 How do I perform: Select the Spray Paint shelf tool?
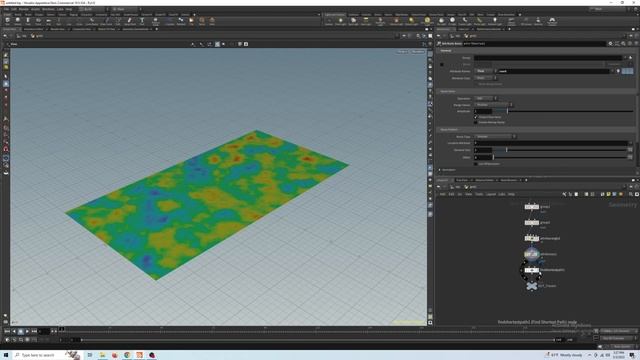[x=130, y=21]
